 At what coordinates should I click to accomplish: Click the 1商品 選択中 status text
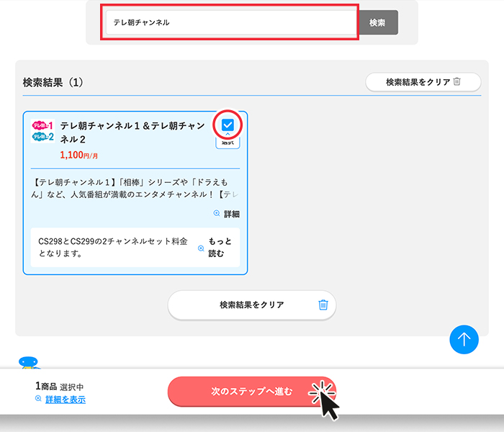point(60,386)
